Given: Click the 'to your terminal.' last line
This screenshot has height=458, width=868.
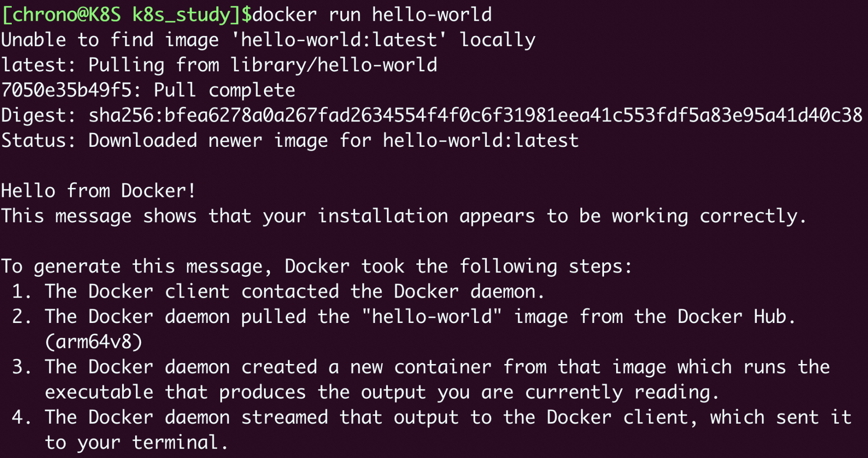Looking at the screenshot, I should click(x=137, y=443).
